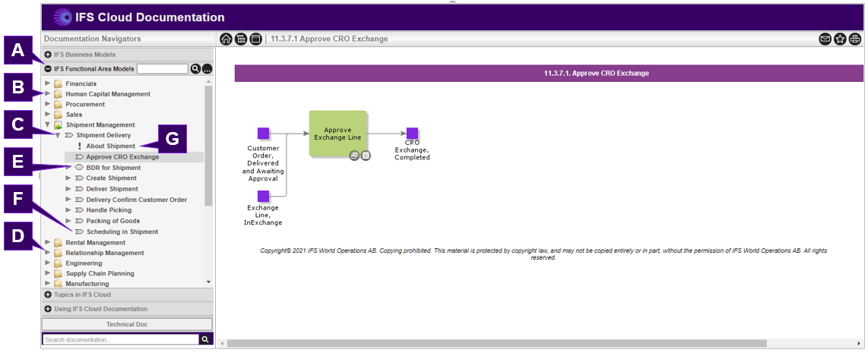Click the Procurement folder icon
The height and width of the screenshot is (353, 868).
point(58,104)
